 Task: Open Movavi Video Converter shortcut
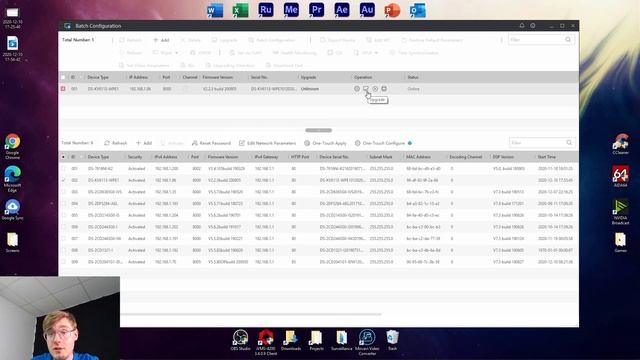pyautogui.click(x=367, y=342)
